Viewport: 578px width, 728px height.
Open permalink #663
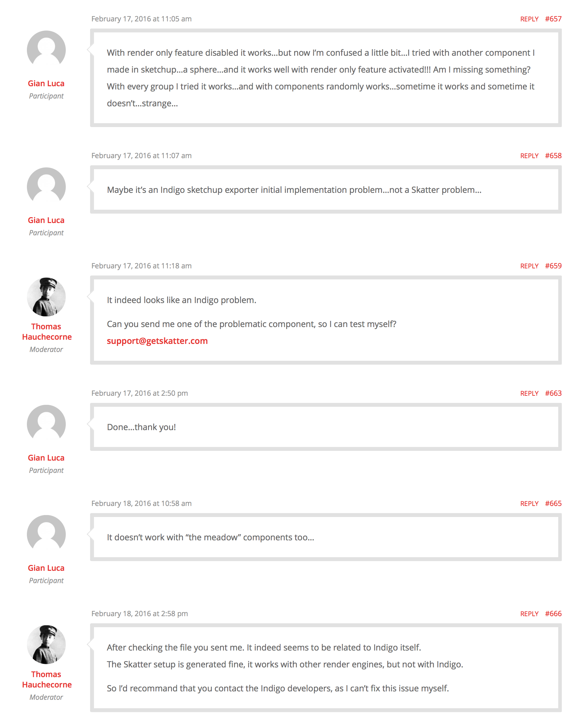553,393
